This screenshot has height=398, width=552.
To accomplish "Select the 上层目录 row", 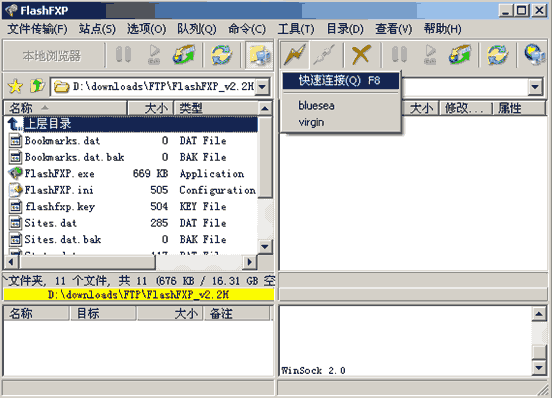I will coord(132,124).
